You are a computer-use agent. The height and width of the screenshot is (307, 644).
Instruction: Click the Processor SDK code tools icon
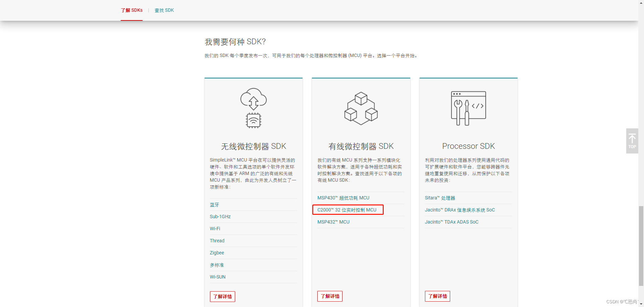pos(468,108)
